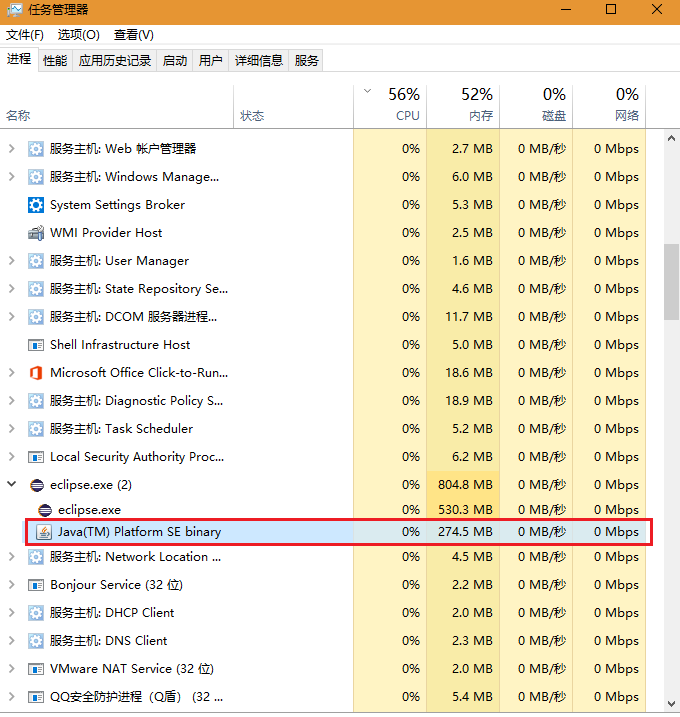
Task: Click the Task Scheduler service host icon
Action: tap(36, 429)
